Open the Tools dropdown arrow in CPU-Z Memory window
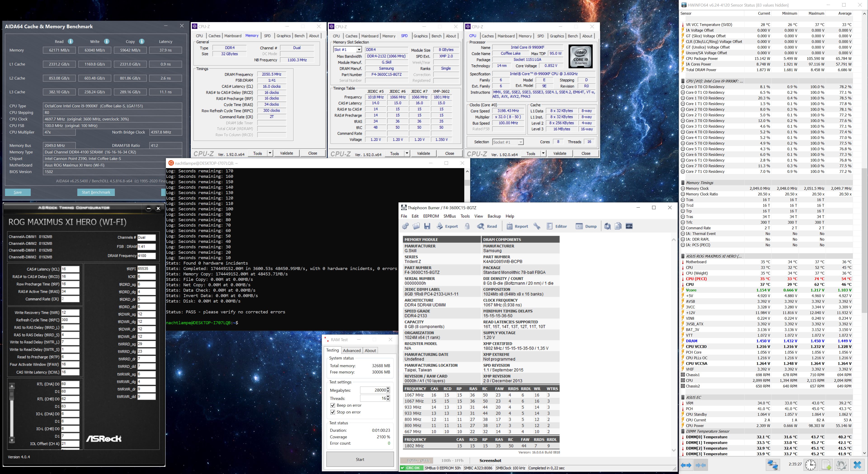This screenshot has width=868, height=474. 270,153
